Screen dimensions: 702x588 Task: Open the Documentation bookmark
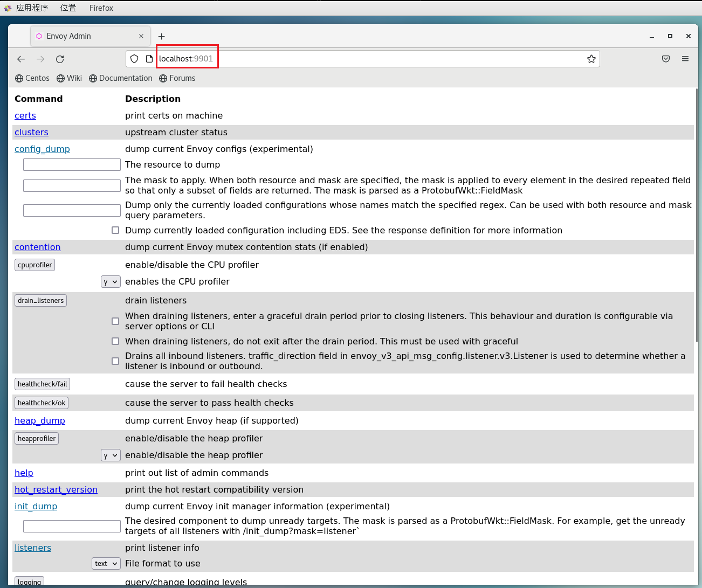(x=121, y=78)
